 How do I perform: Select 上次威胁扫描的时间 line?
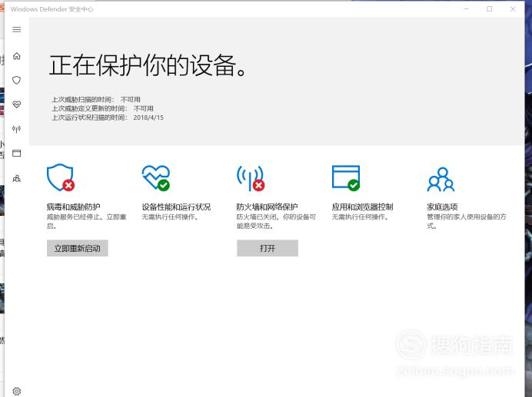(x=96, y=99)
